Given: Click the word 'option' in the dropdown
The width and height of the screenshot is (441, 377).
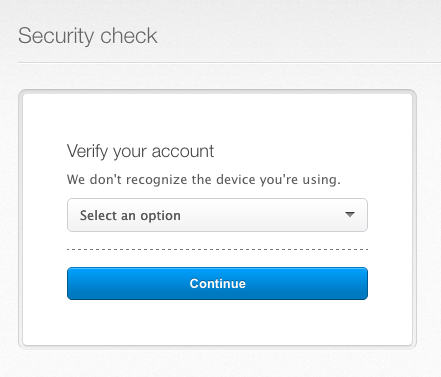Looking at the screenshot, I should pyautogui.click(x=160, y=216).
